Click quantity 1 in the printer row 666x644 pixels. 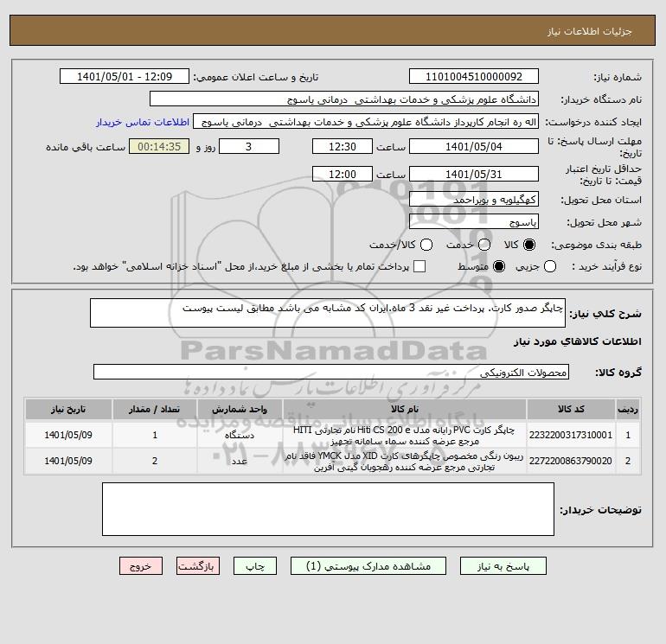(x=155, y=435)
